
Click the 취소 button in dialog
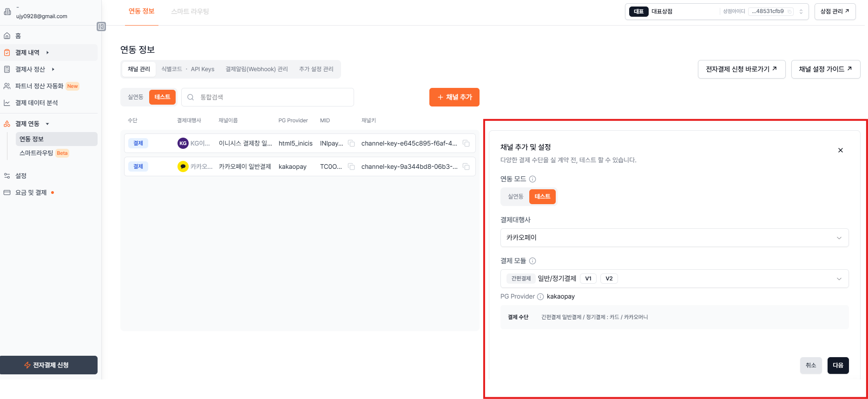[x=811, y=366]
